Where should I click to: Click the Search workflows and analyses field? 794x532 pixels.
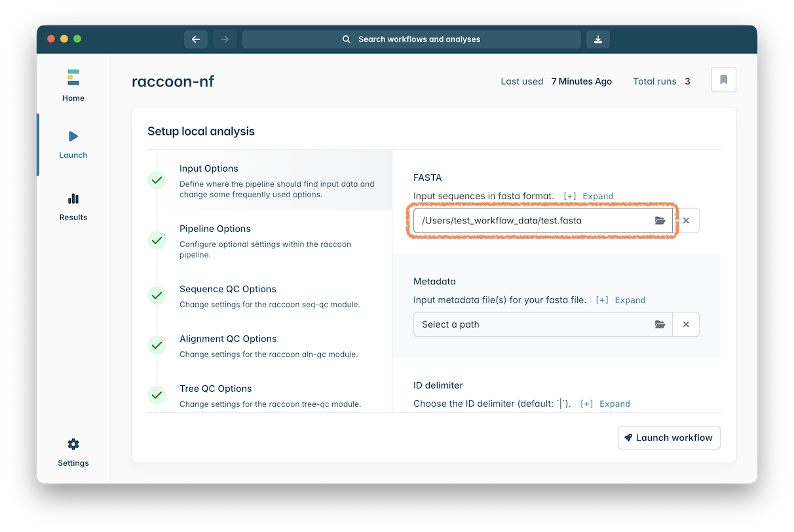[x=411, y=39]
